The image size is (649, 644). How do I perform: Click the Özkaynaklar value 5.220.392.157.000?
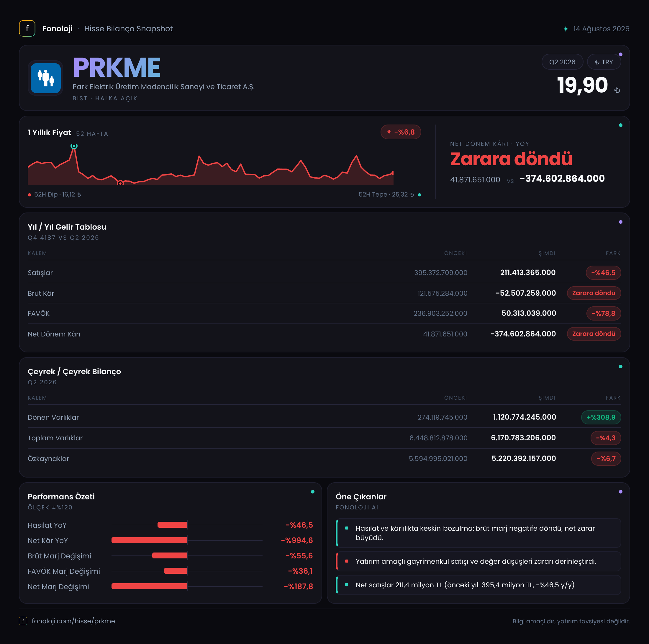tap(524, 458)
